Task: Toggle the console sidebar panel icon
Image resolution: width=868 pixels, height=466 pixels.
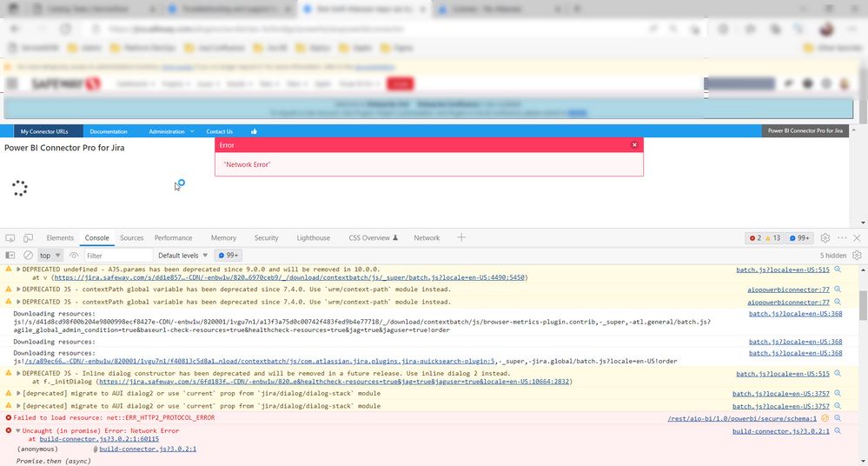Action: click(x=10, y=256)
